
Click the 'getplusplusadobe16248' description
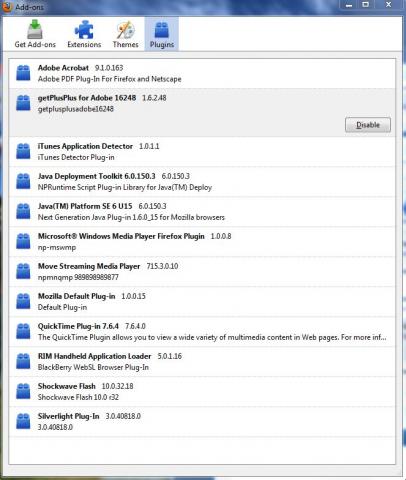point(76,109)
